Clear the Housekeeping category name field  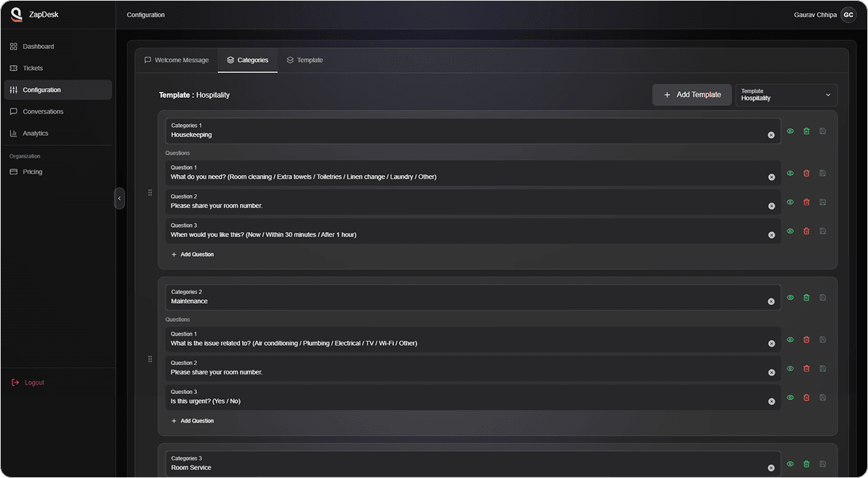coord(771,135)
